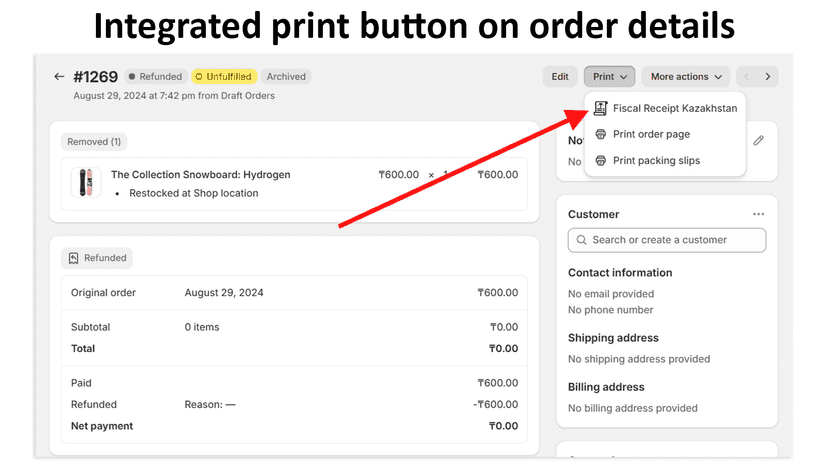This screenshot has height=466, width=828.
Task: Click the Restocked at Shop location text
Action: click(x=194, y=193)
